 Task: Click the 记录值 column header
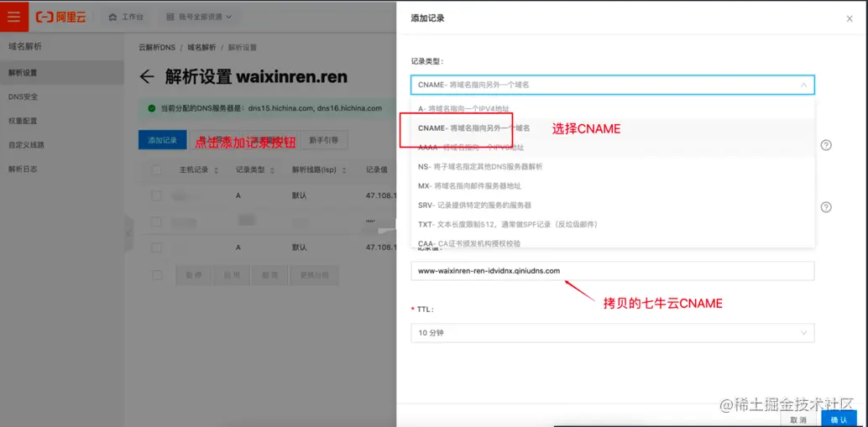(376, 169)
